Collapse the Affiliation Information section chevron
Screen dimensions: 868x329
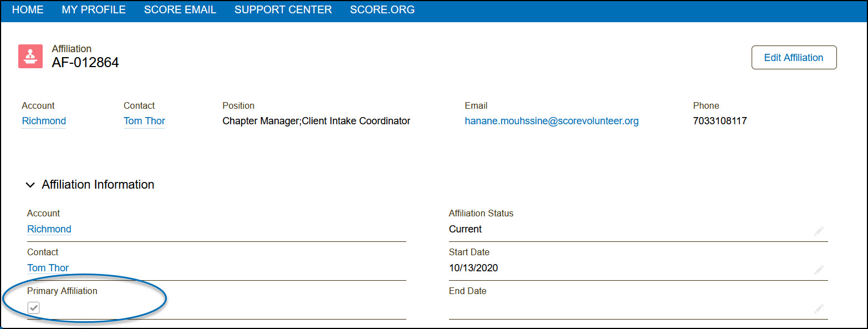pyautogui.click(x=30, y=185)
